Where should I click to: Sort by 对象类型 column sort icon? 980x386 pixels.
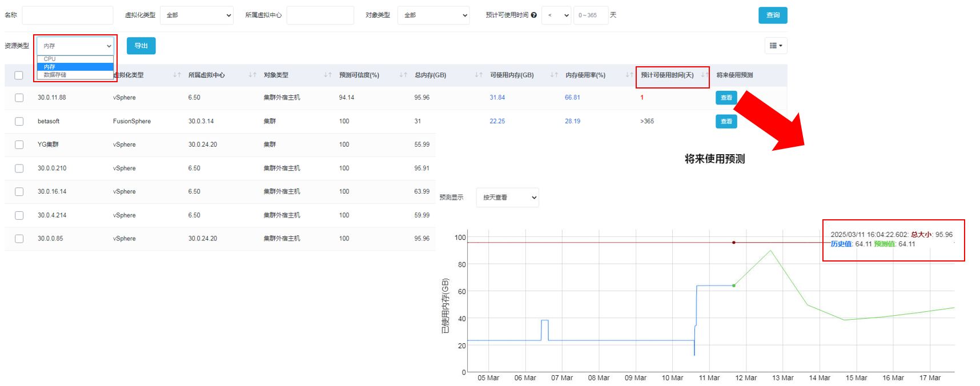(x=328, y=75)
